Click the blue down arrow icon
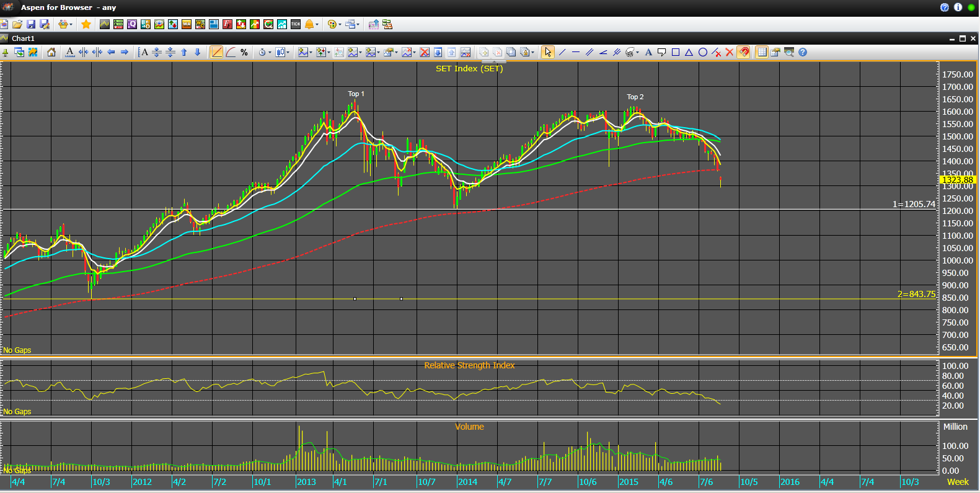 point(198,52)
